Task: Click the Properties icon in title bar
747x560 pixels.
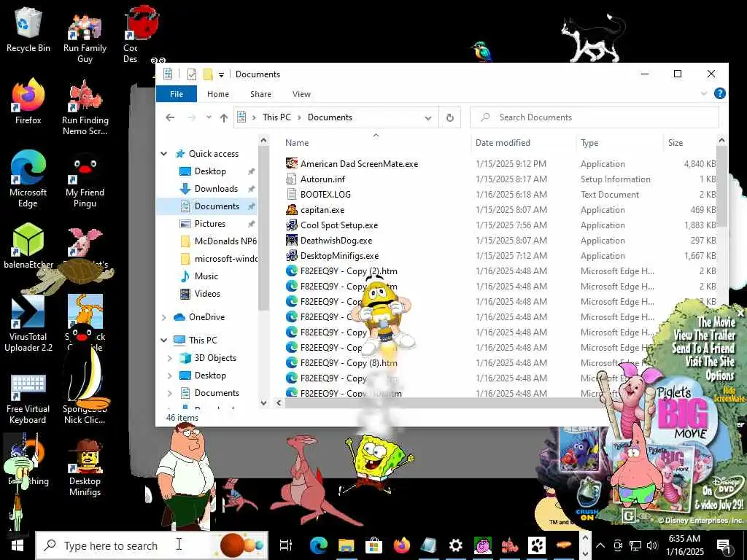Action: tap(192, 74)
